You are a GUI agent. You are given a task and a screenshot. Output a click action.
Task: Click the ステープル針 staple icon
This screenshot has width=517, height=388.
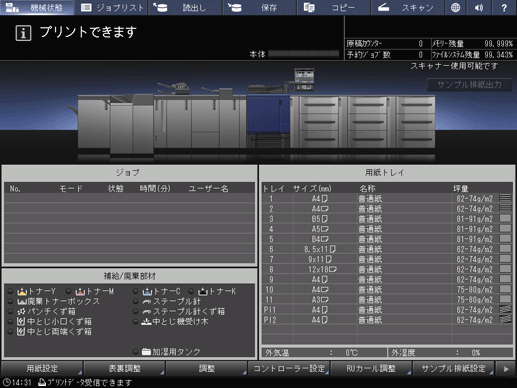click(x=147, y=302)
